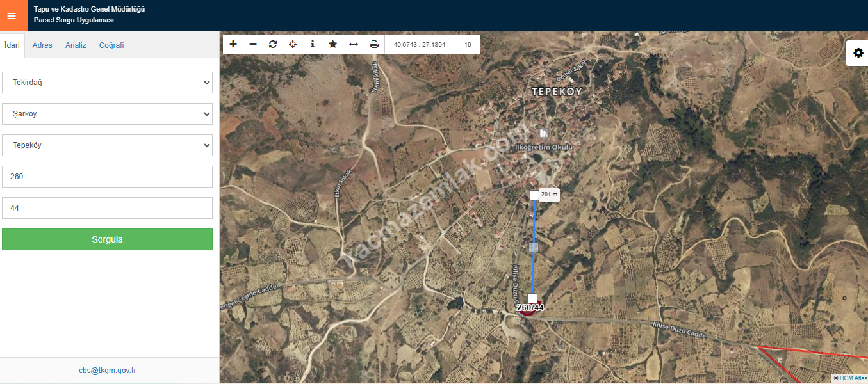
Task: Activate the locate crosshair tool
Action: (x=293, y=44)
